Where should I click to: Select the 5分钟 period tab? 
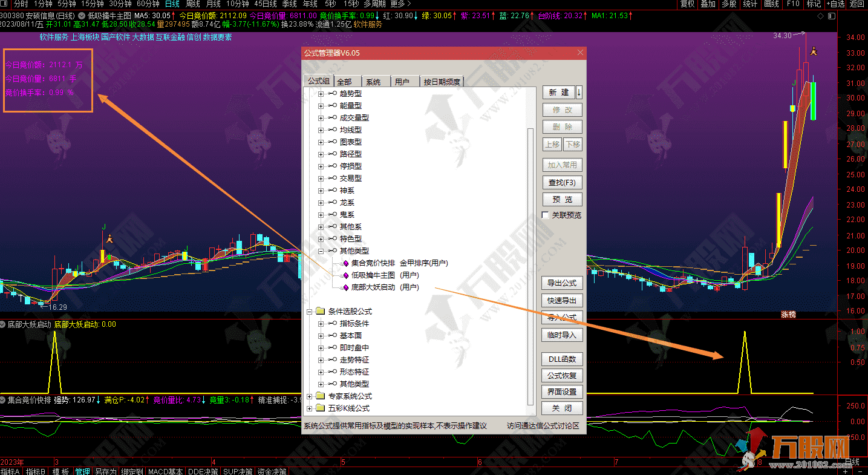[x=67, y=4]
